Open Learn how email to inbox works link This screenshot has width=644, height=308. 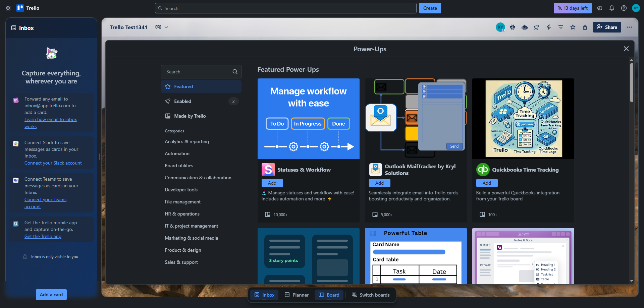tap(51, 123)
